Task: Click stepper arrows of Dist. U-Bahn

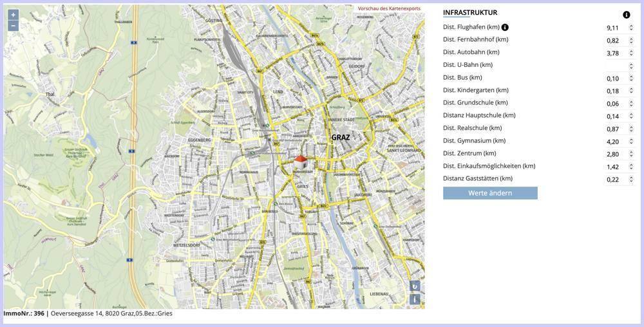Action: point(631,66)
